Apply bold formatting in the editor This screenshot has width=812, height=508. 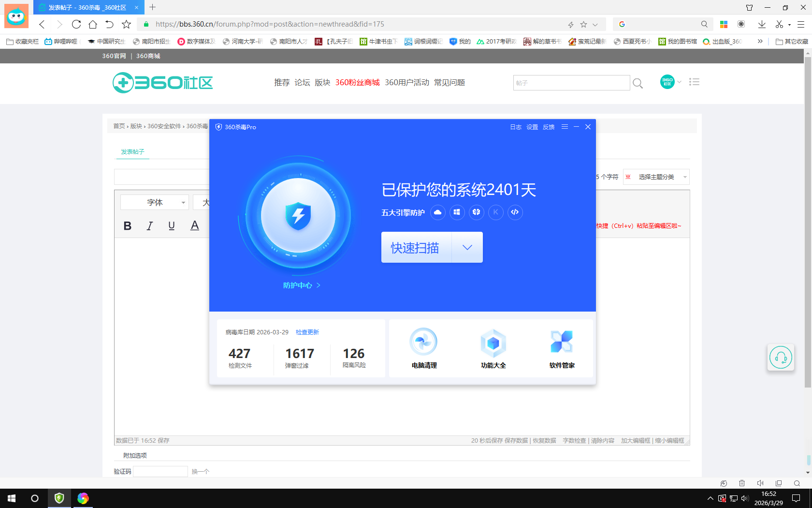(x=127, y=225)
